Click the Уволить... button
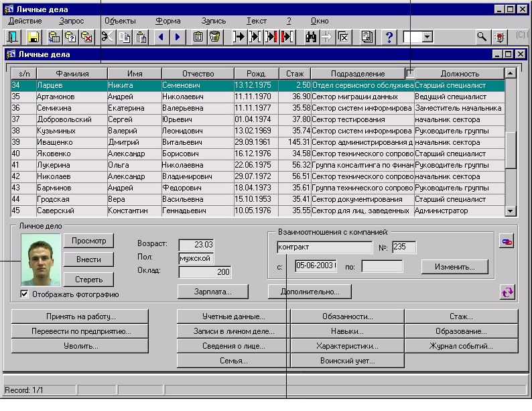This screenshot has width=532, height=411. pyautogui.click(x=80, y=346)
